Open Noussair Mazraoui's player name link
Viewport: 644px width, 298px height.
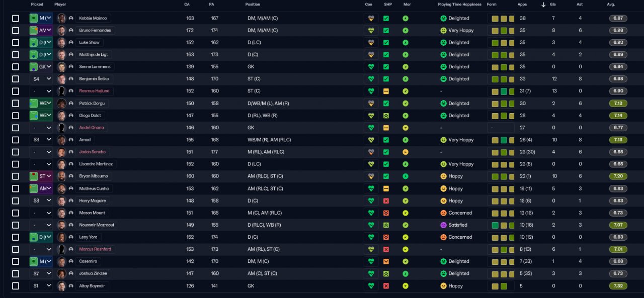(x=97, y=225)
